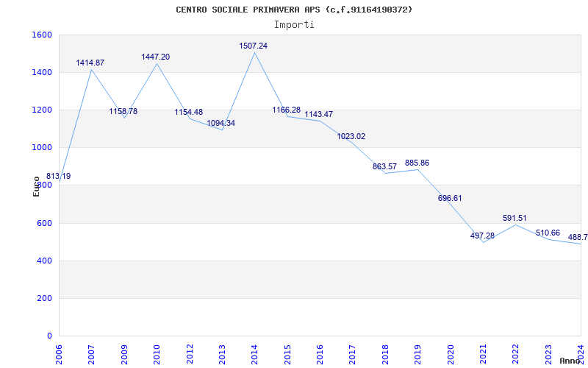Click the 2023 x-axis year label
The image size is (588, 368).
pos(548,354)
